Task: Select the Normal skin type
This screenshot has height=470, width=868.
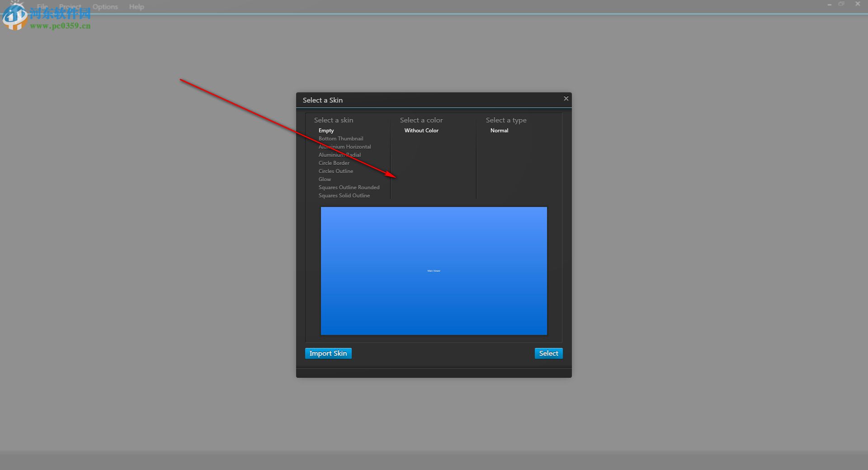Action: (x=499, y=131)
